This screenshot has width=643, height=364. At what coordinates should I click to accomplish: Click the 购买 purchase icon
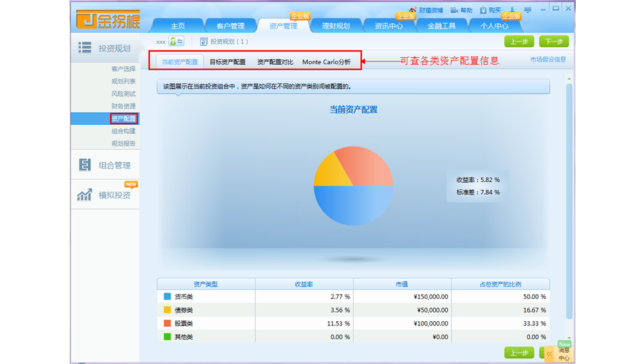coord(484,10)
